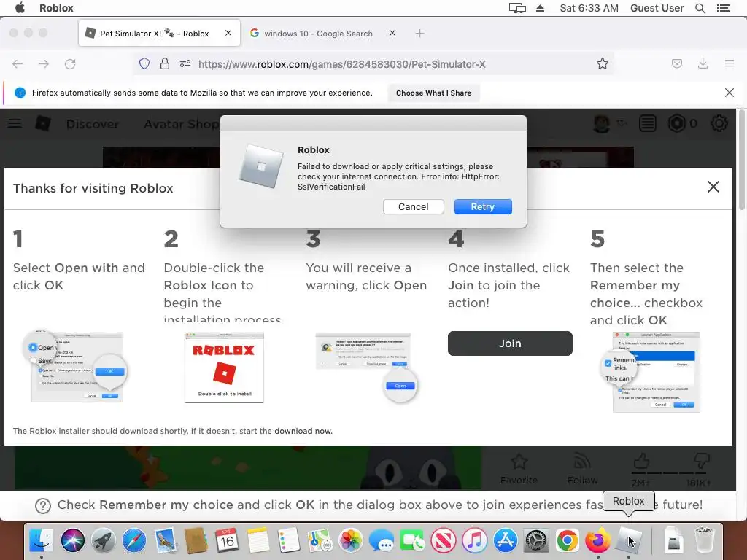747x560 pixels.
Task: Click the clock showing Sat 6:33 AM
Action: (x=589, y=8)
